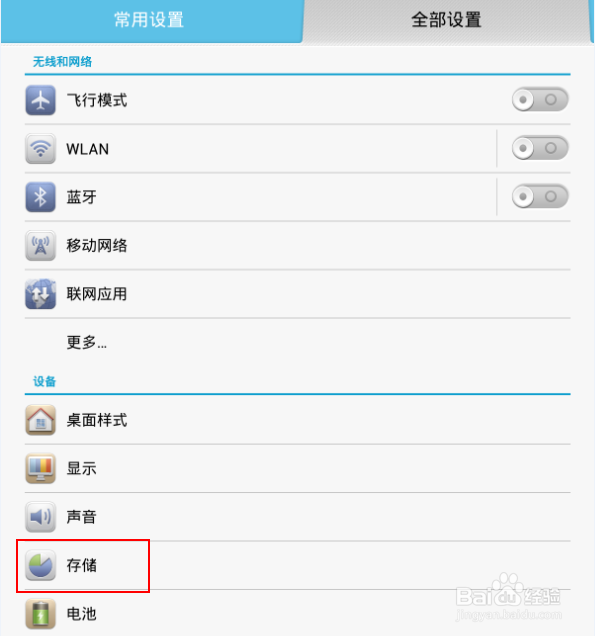Open 联网应用 settings label
The width and height of the screenshot is (595, 636).
click(x=97, y=294)
